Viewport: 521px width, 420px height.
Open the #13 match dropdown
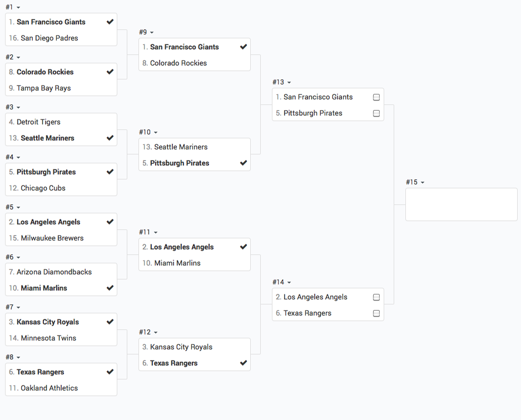pyautogui.click(x=289, y=83)
